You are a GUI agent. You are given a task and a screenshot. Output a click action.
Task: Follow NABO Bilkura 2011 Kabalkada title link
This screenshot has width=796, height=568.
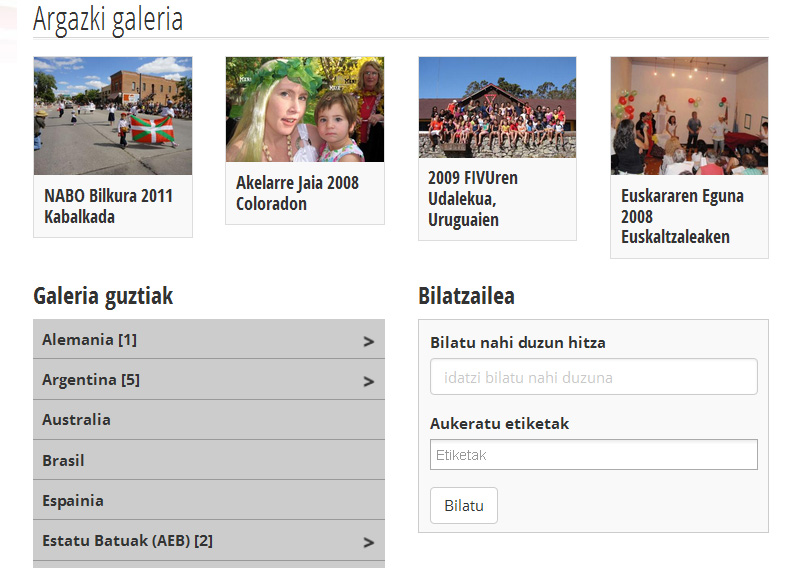pyautogui.click(x=109, y=206)
